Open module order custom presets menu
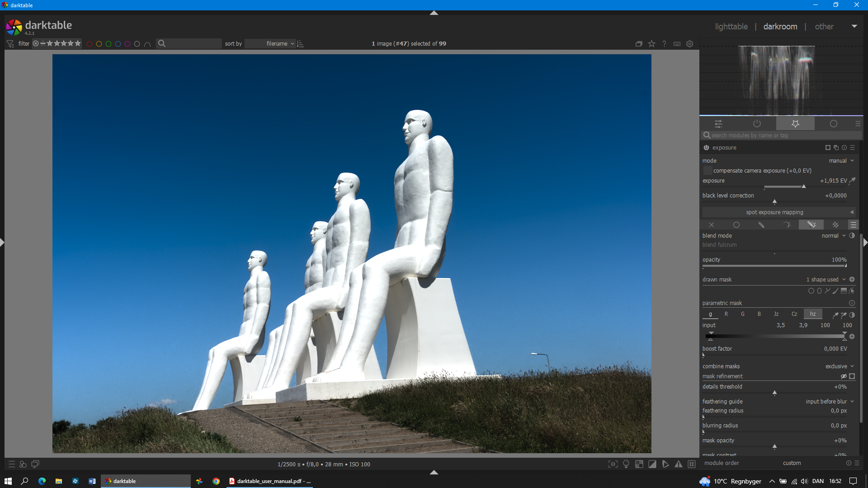The height and width of the screenshot is (488, 868). [x=857, y=463]
